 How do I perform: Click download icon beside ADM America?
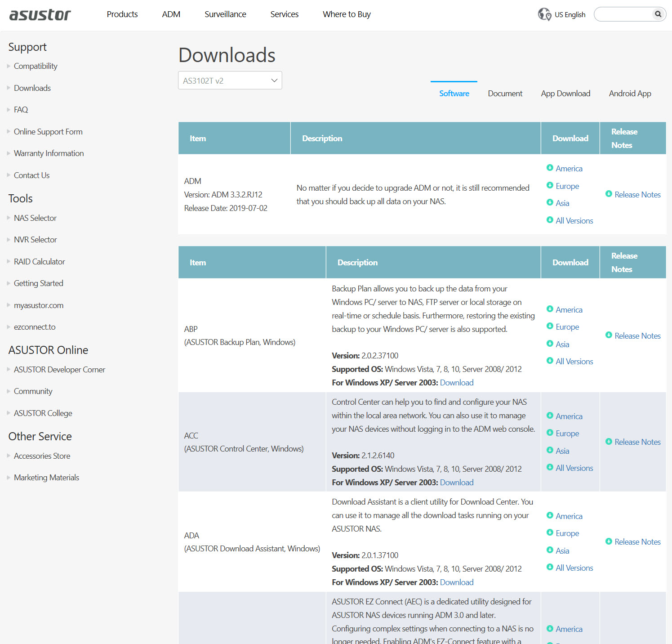pos(550,168)
